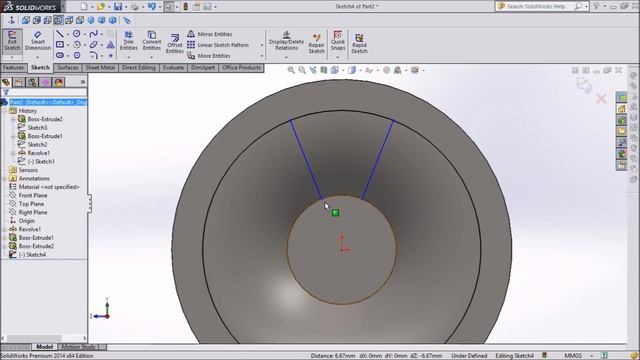The width and height of the screenshot is (640, 360).
Task: Select the Sketch Fillet tool
Action: [93, 55]
